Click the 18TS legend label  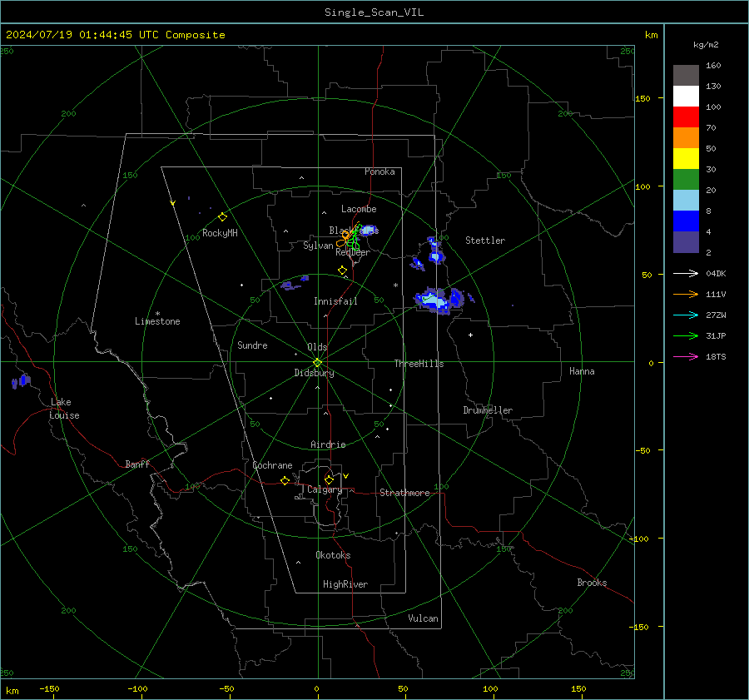pos(716,356)
